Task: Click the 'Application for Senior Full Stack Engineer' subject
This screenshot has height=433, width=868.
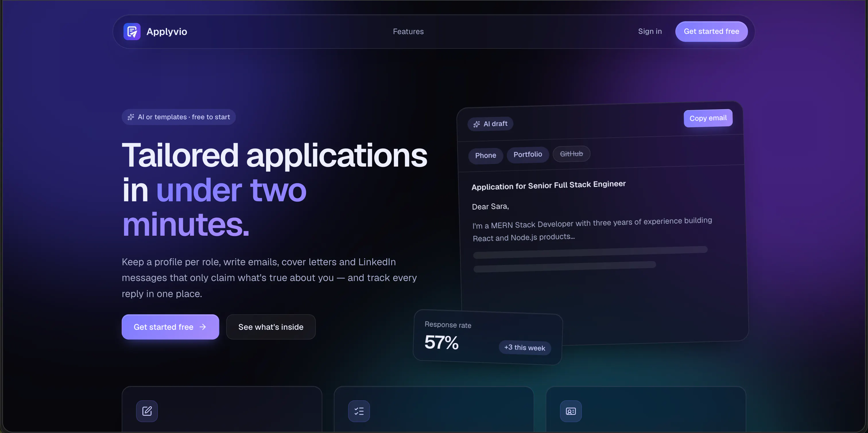Action: click(x=549, y=185)
